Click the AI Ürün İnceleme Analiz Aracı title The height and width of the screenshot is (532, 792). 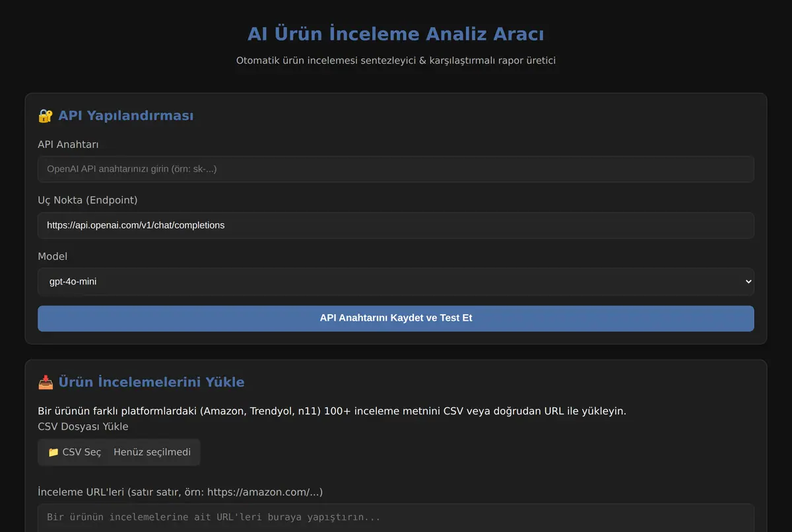click(396, 34)
